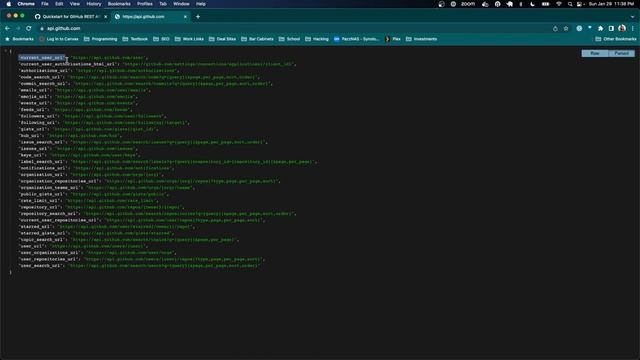Open the Profiles menu
The image size is (640, 360).
pyautogui.click(x=144, y=4)
